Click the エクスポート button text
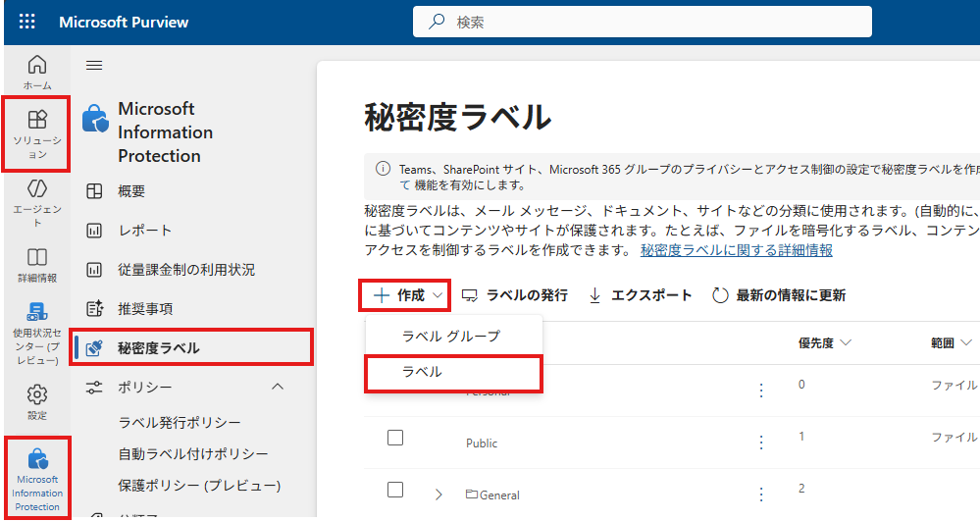The height and width of the screenshot is (521, 980). [x=651, y=295]
